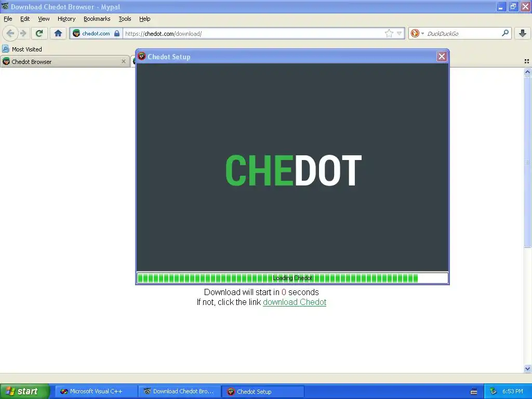Click the Most Visited bookmarks item

22,49
